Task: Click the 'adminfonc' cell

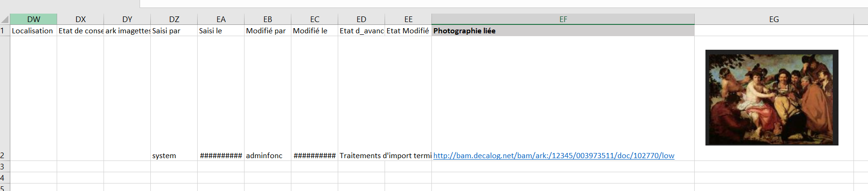Action: coord(264,156)
